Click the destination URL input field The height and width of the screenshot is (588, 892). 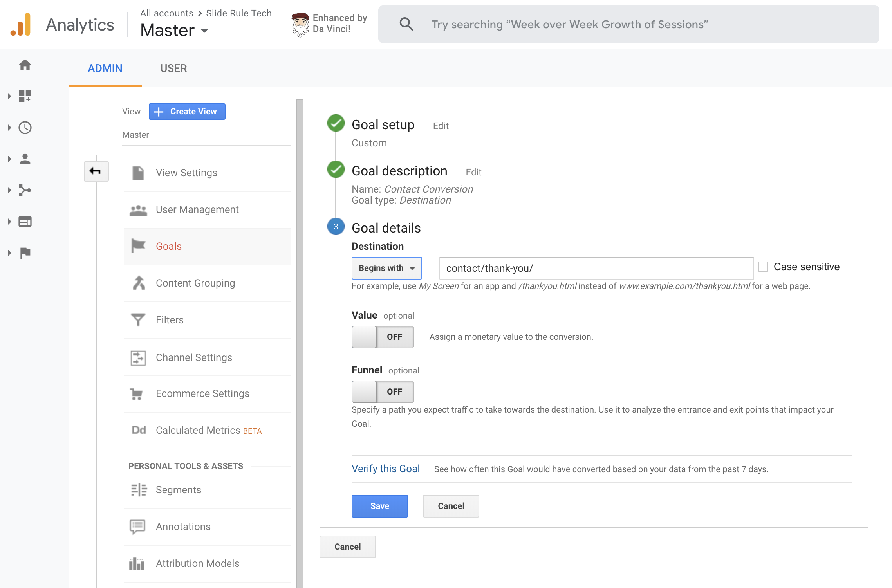pyautogui.click(x=596, y=268)
